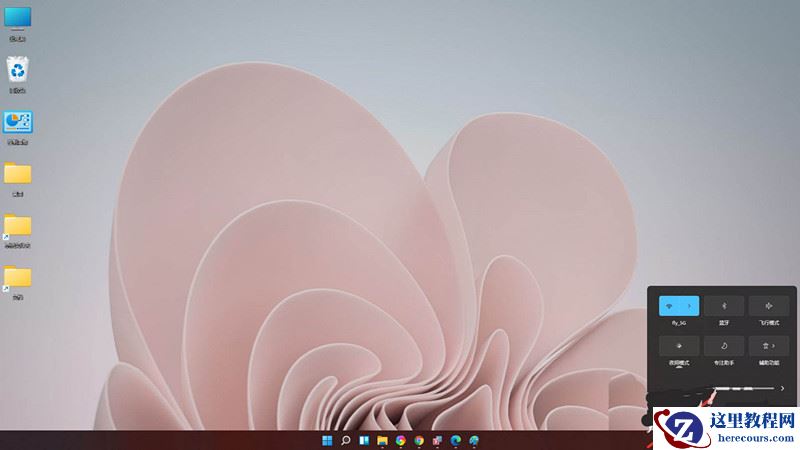This screenshot has width=800, height=450.
Task: Launch File Explorer from the taskbar
Action: tap(382, 440)
